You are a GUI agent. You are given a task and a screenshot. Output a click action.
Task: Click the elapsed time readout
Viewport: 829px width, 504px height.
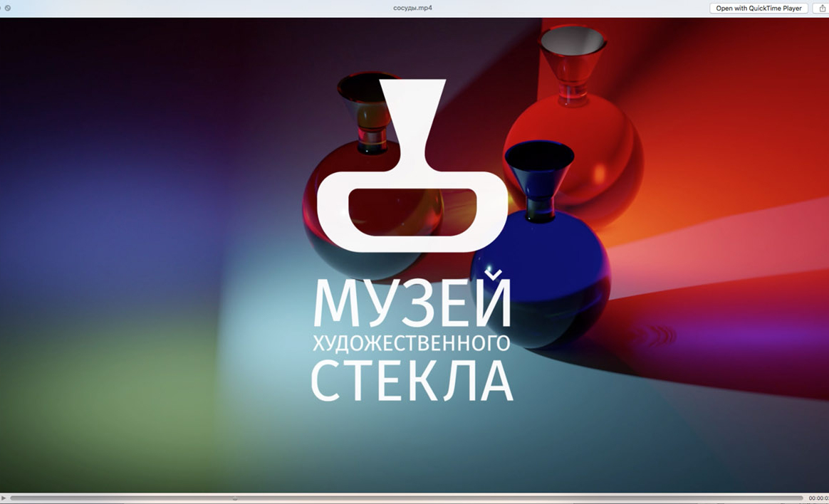pos(818,498)
